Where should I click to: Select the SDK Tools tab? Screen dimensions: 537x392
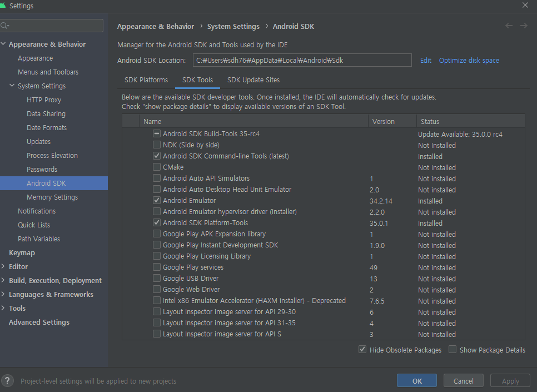coord(197,80)
